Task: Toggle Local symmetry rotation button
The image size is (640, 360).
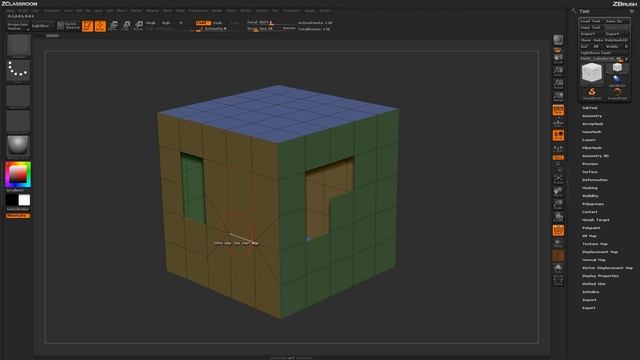Action: coord(558,136)
